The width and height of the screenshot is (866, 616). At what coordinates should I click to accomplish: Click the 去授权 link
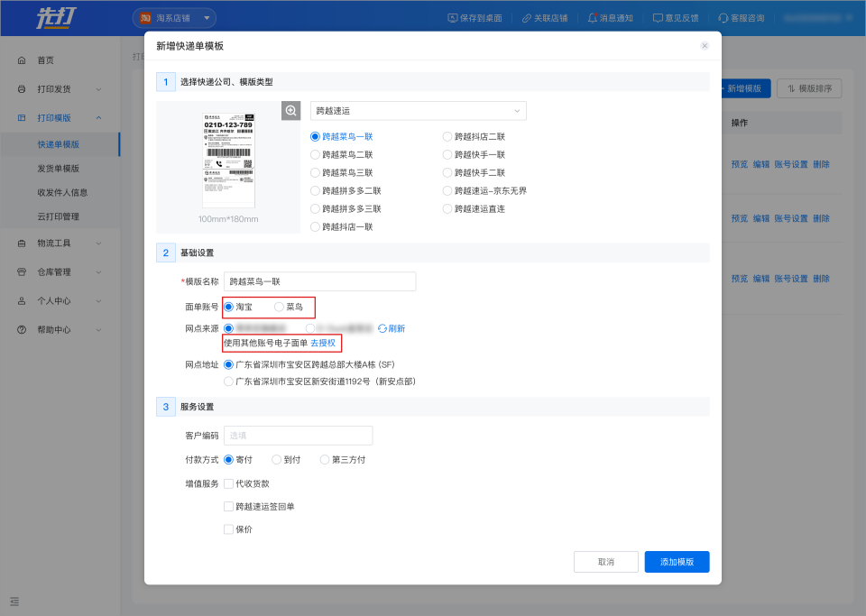click(323, 344)
